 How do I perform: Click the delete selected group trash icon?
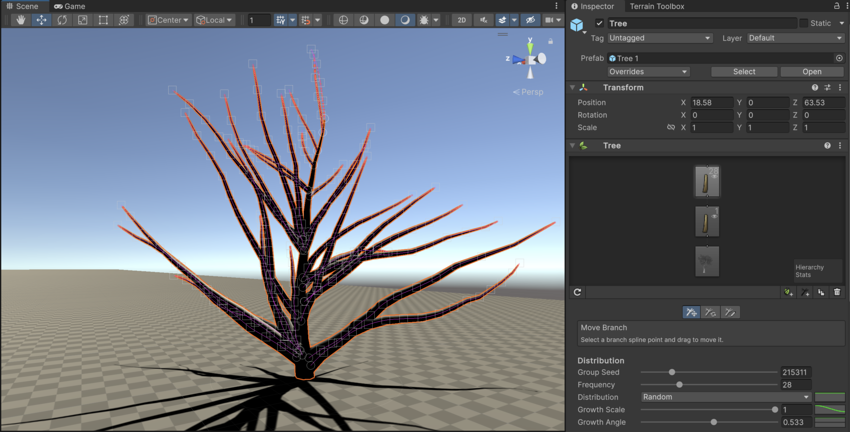click(x=837, y=292)
